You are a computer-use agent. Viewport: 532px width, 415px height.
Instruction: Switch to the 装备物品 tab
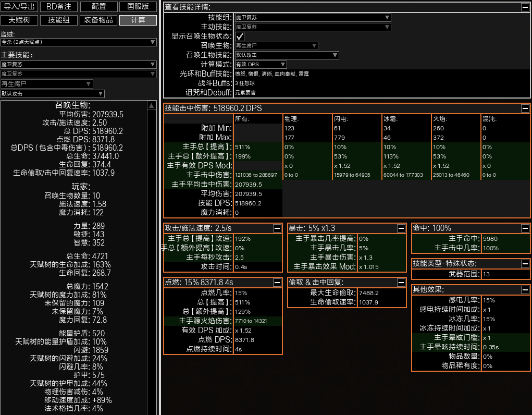coord(98,20)
